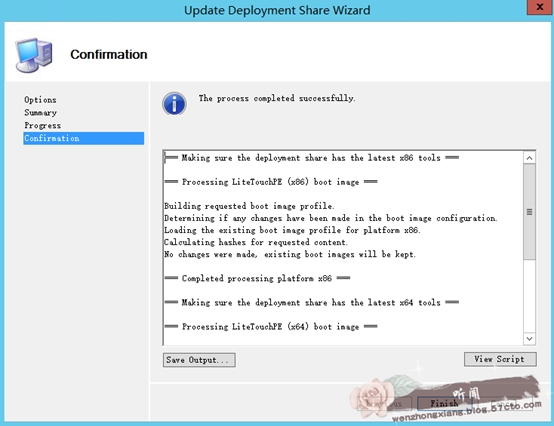
Task: Select the Summary step in sidebar
Action: point(40,113)
